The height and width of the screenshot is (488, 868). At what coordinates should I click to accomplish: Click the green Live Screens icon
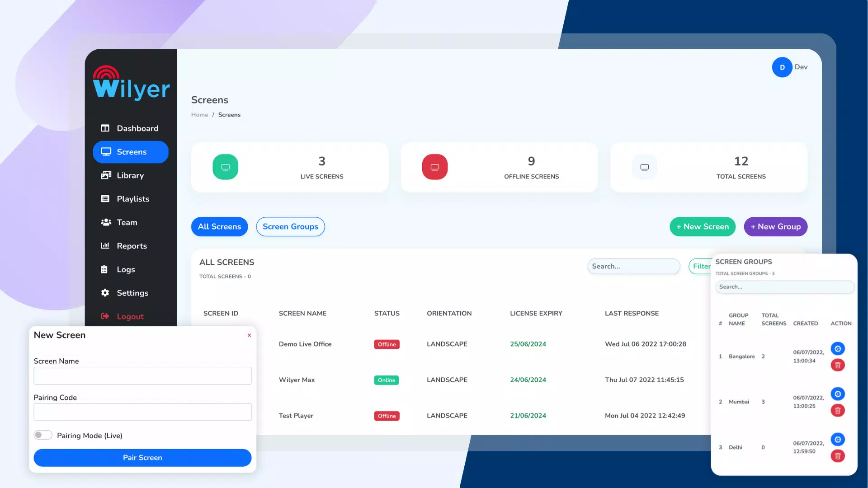coord(225,167)
